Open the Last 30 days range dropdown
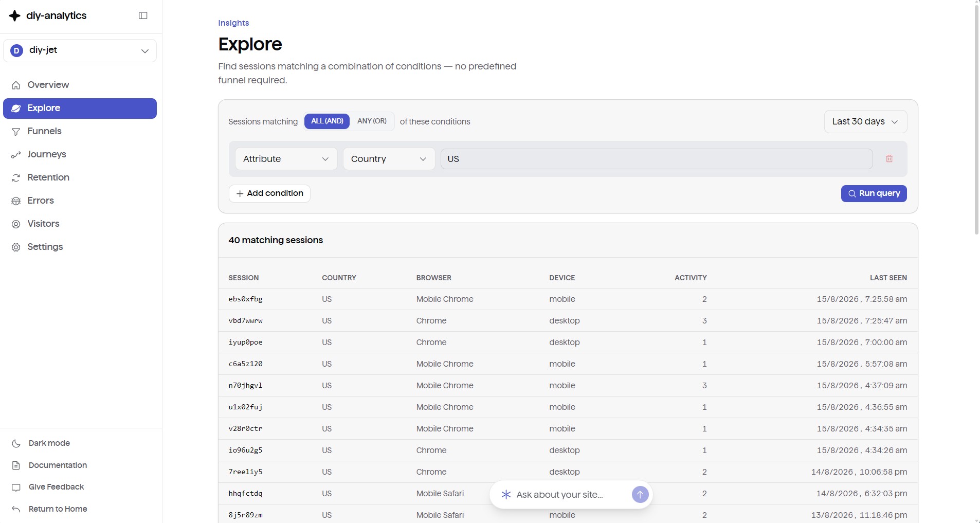Viewport: 980px width, 523px height. pyautogui.click(x=865, y=122)
